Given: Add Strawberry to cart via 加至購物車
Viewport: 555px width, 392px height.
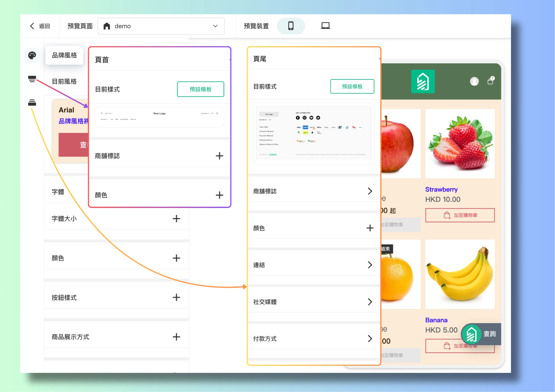Looking at the screenshot, I should coord(460,215).
